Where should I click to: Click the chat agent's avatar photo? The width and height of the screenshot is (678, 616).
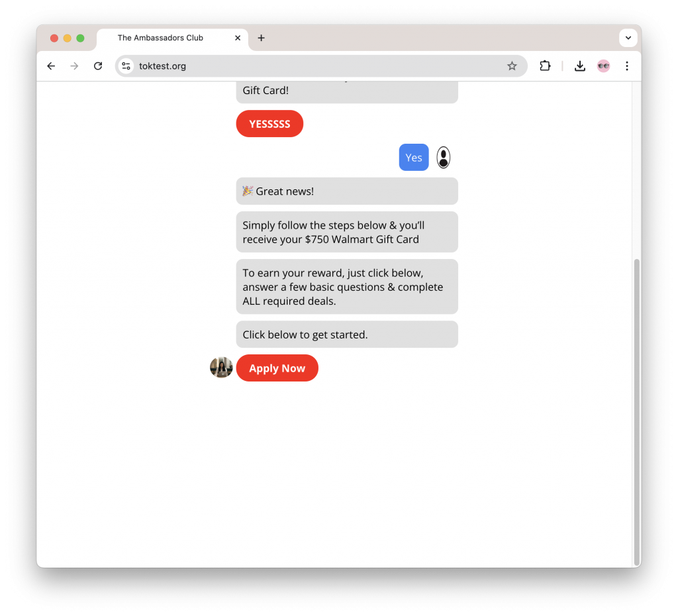click(x=221, y=367)
